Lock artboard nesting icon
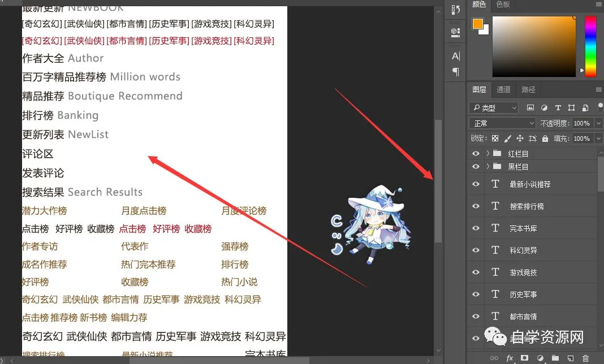 point(532,138)
